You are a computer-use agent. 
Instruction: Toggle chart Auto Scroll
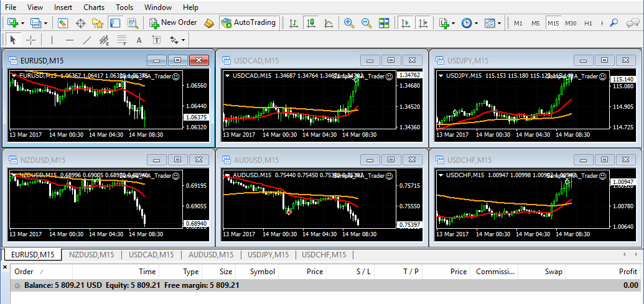[x=406, y=23]
